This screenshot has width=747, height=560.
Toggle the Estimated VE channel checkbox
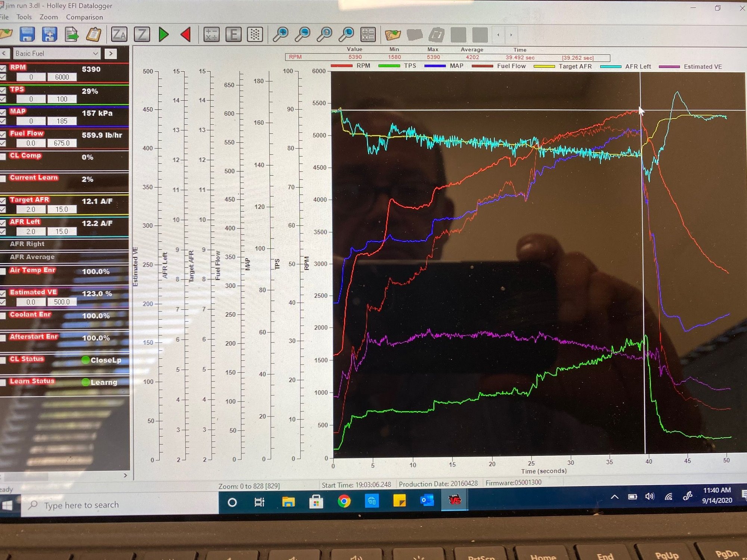pyautogui.click(x=3, y=293)
